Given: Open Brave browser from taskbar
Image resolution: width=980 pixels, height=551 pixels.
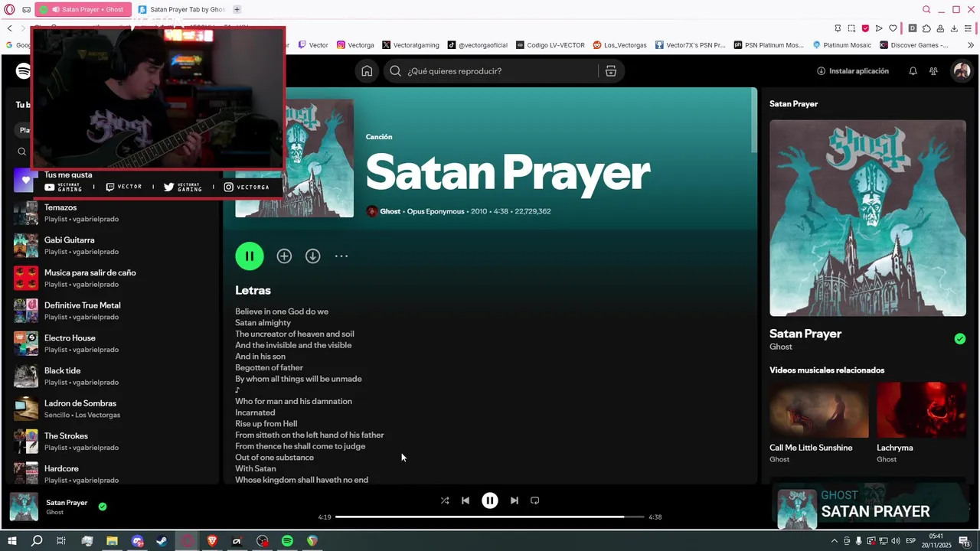Looking at the screenshot, I should (x=212, y=541).
